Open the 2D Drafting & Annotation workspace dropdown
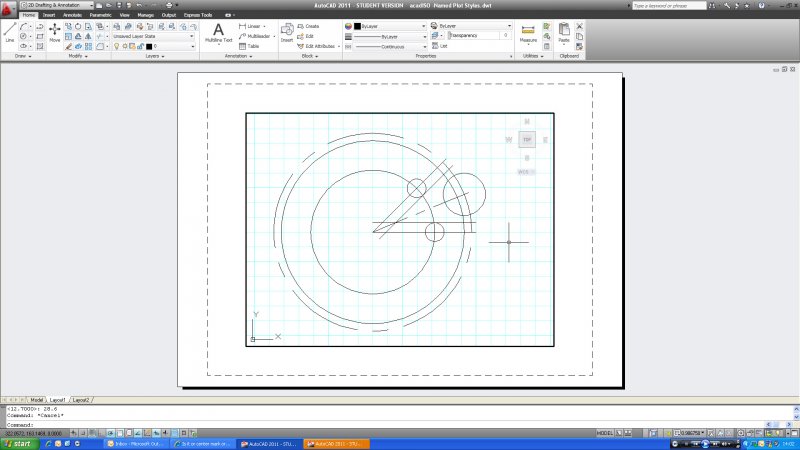The image size is (800, 450). click(58, 6)
